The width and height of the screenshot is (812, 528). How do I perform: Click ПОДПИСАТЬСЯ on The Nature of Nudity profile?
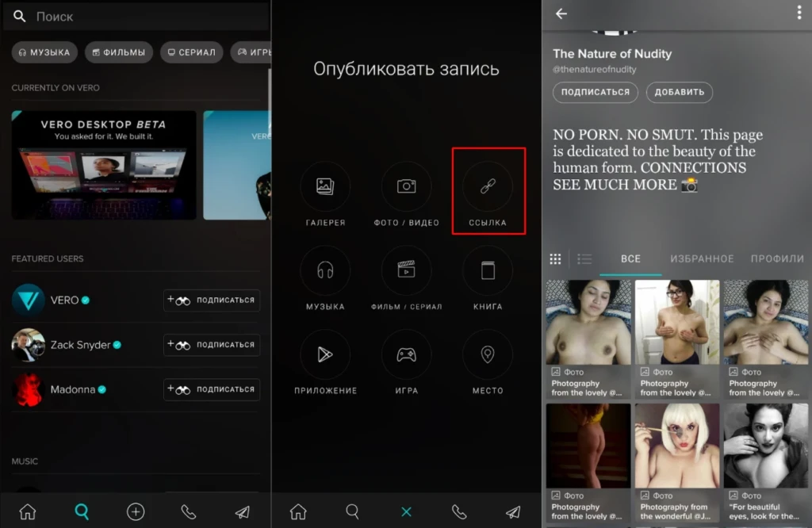pos(596,92)
